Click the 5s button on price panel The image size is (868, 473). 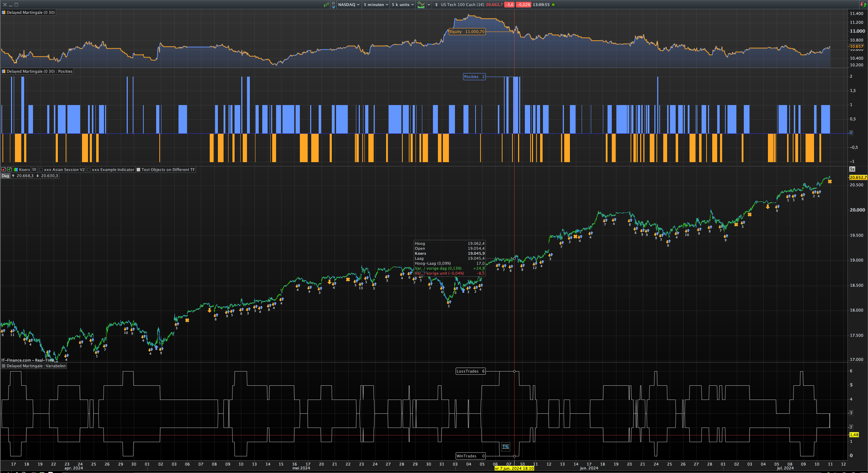pyautogui.click(x=852, y=169)
